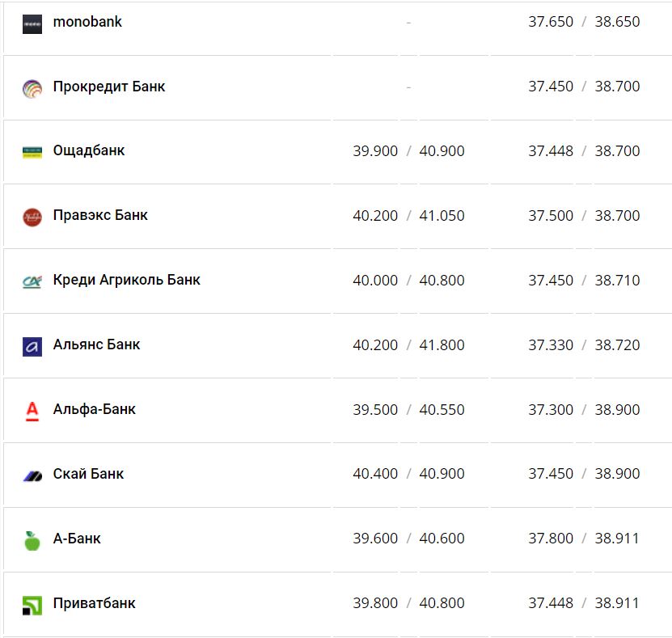The width and height of the screenshot is (672, 638).
Task: Click the Скай Банк 40.400 / 40.900 rate
Action: (x=408, y=474)
